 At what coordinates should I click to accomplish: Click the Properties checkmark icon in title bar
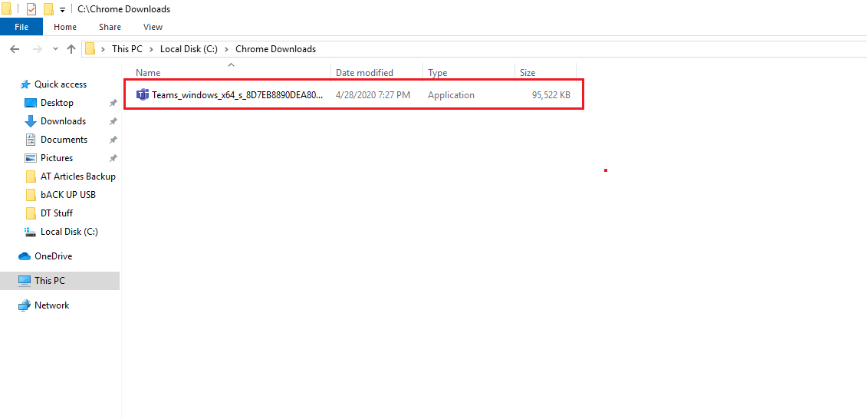(x=31, y=9)
